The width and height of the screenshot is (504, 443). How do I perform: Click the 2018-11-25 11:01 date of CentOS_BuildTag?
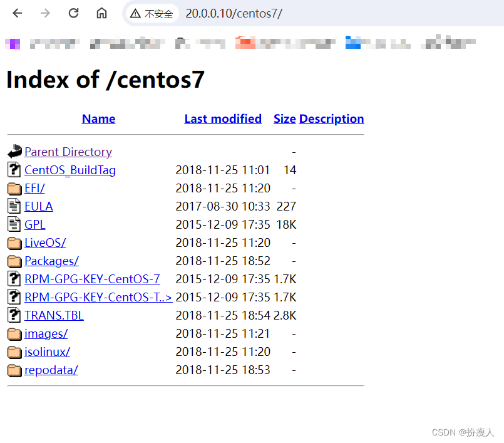tap(223, 170)
